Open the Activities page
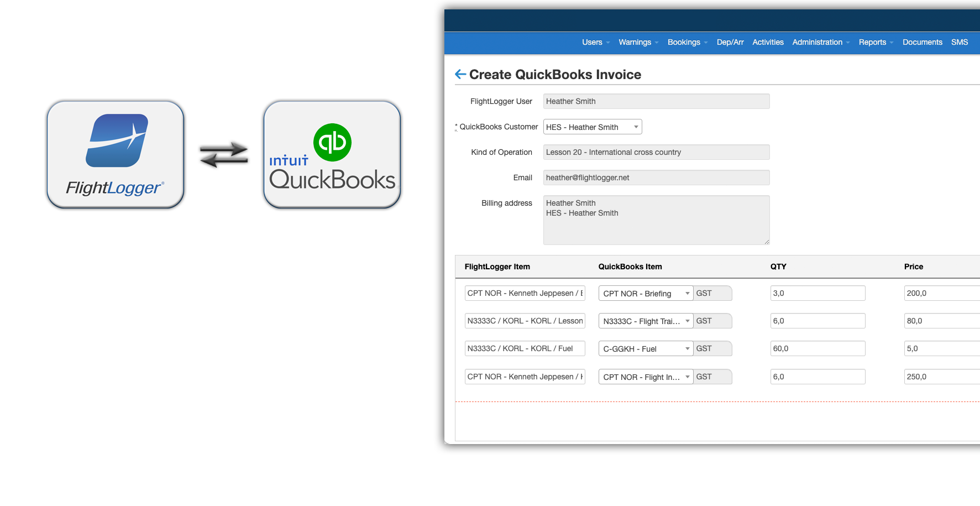The height and width of the screenshot is (506, 980). 768,42
